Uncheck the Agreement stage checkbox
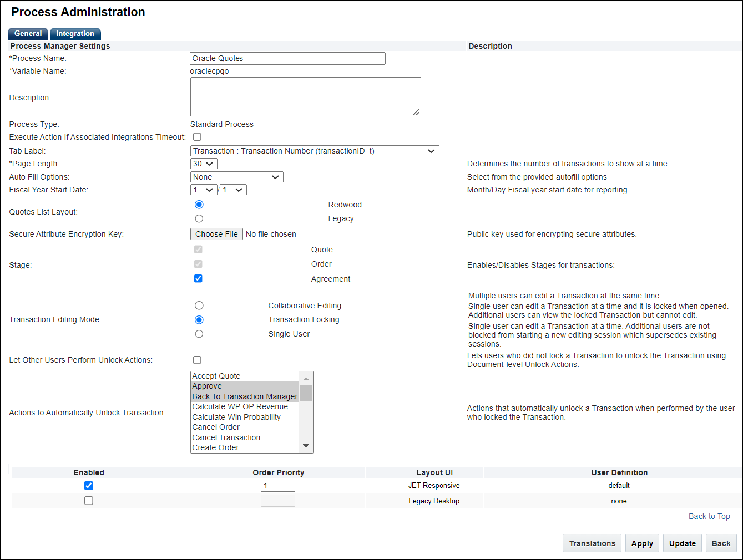 click(198, 278)
